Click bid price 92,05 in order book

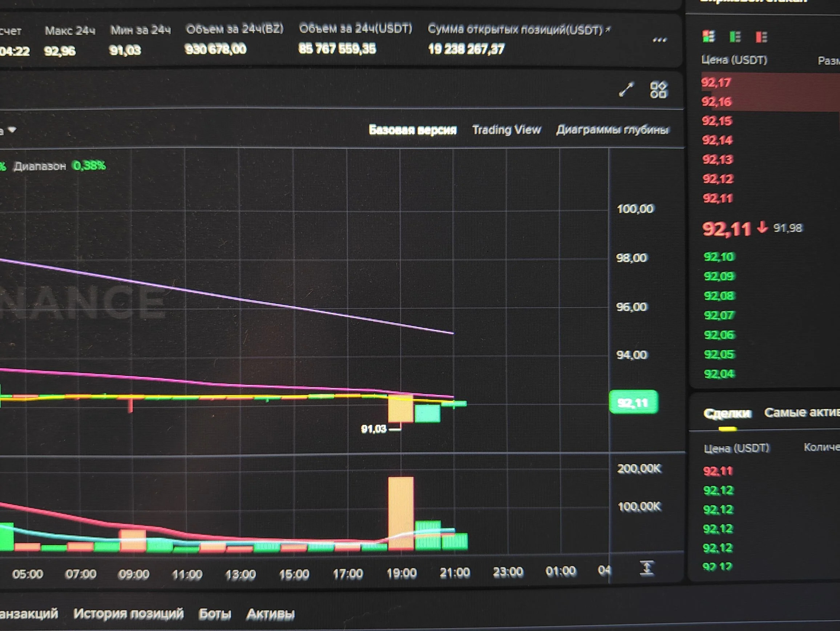tap(719, 354)
